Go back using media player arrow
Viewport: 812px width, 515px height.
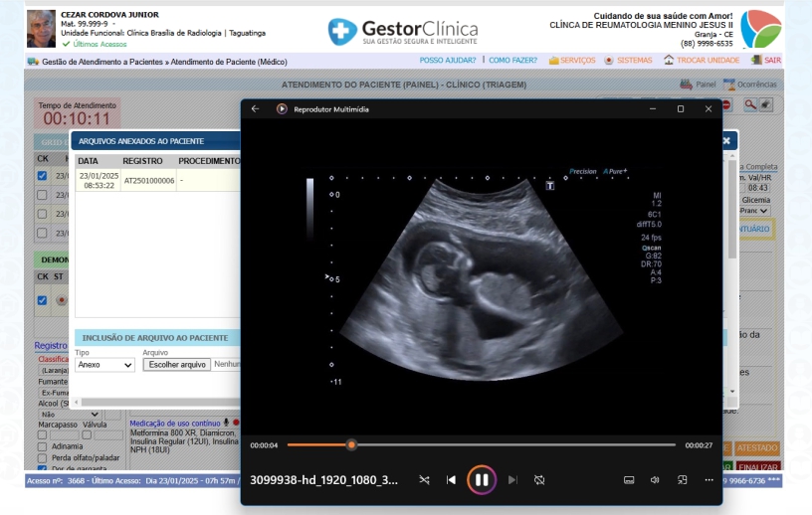[256, 108]
